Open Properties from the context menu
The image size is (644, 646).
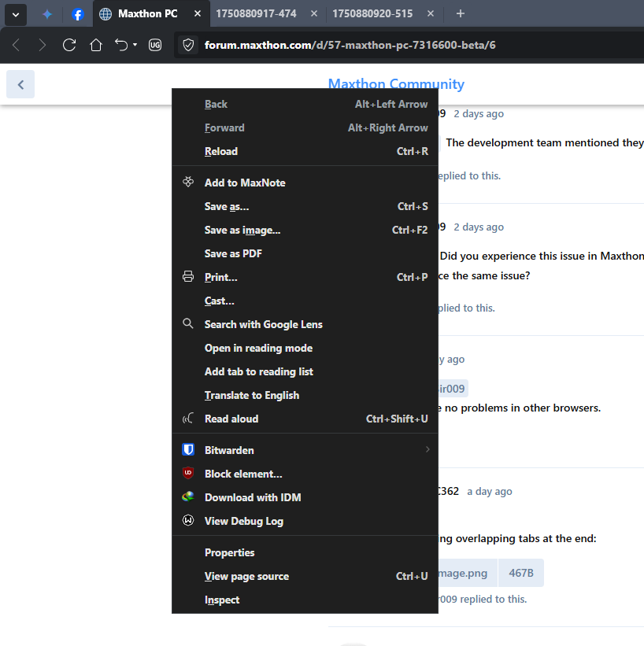[305, 552]
